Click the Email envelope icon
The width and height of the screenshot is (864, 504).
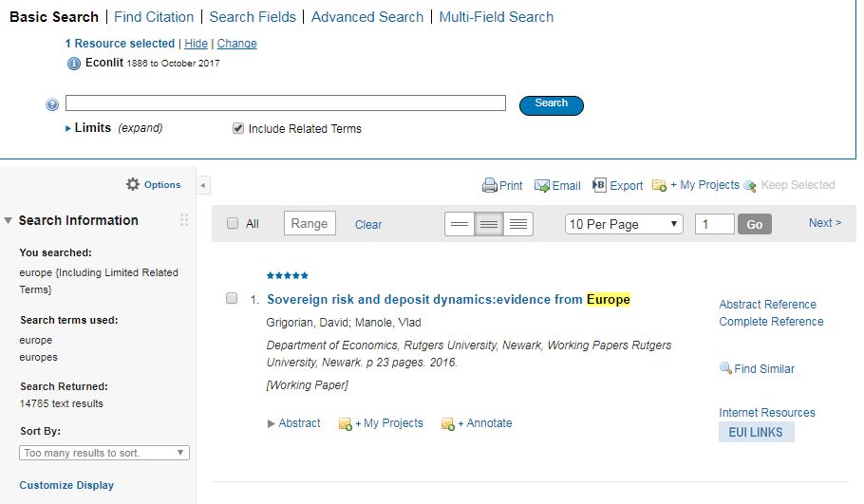click(542, 186)
